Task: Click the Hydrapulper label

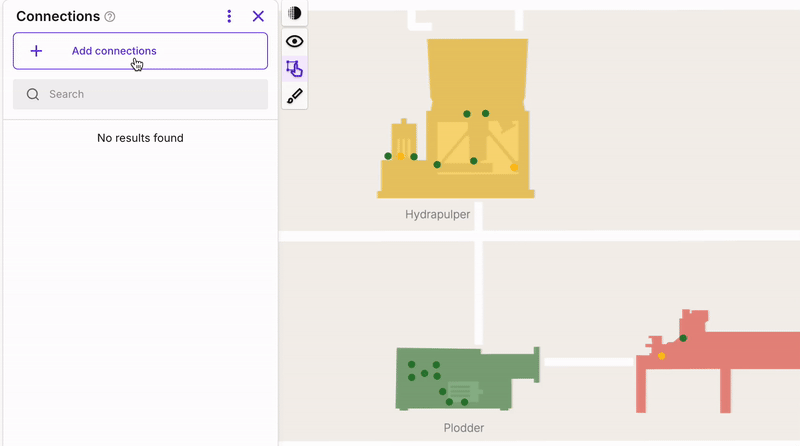Action: click(438, 214)
